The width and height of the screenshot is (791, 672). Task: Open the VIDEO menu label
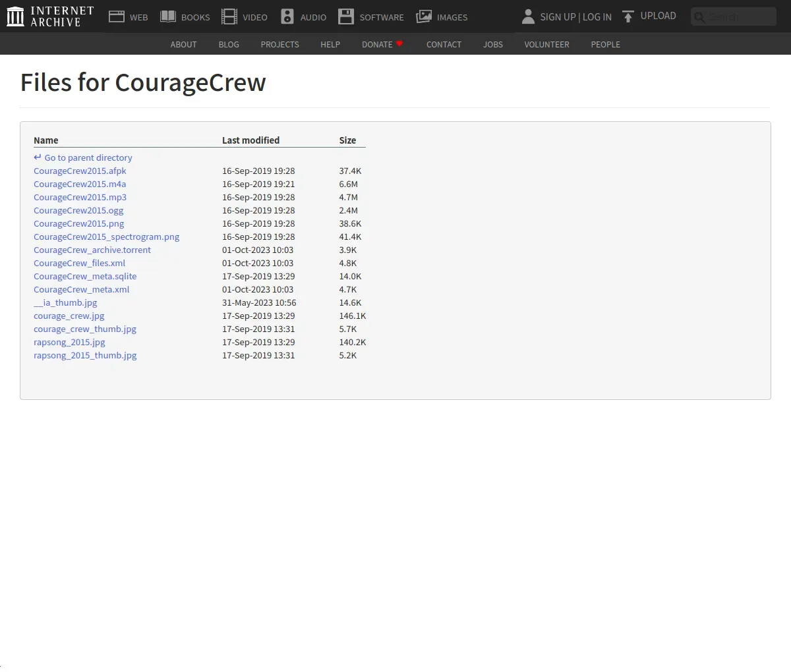coord(255,18)
